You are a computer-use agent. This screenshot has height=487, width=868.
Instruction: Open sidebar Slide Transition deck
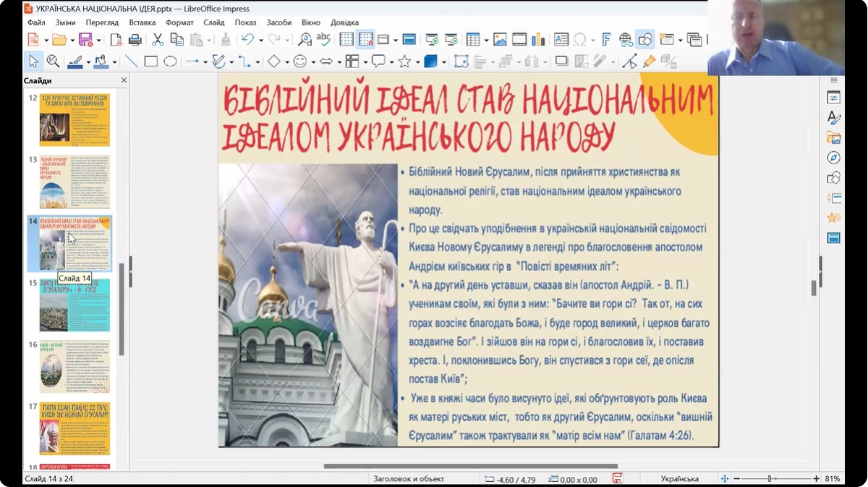click(x=833, y=198)
